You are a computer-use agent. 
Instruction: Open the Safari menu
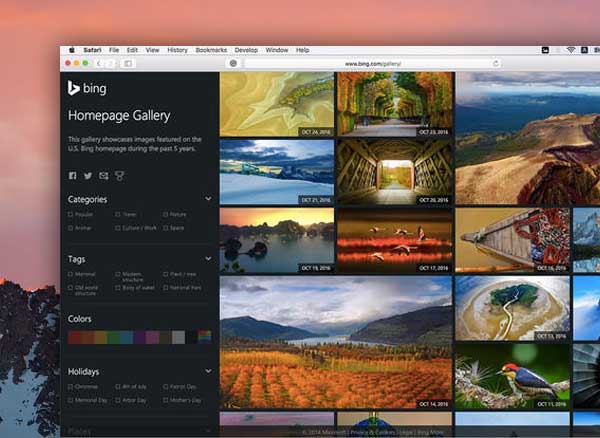[92, 50]
